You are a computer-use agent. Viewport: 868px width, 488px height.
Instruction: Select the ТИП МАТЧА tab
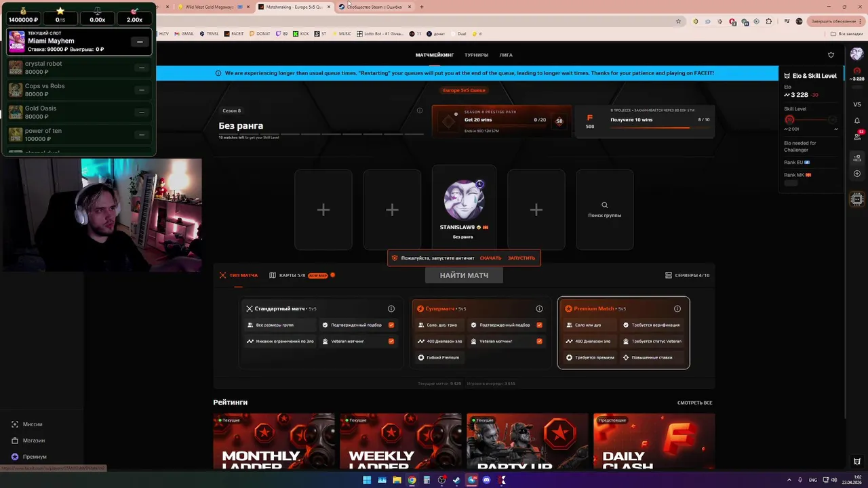pyautogui.click(x=239, y=275)
